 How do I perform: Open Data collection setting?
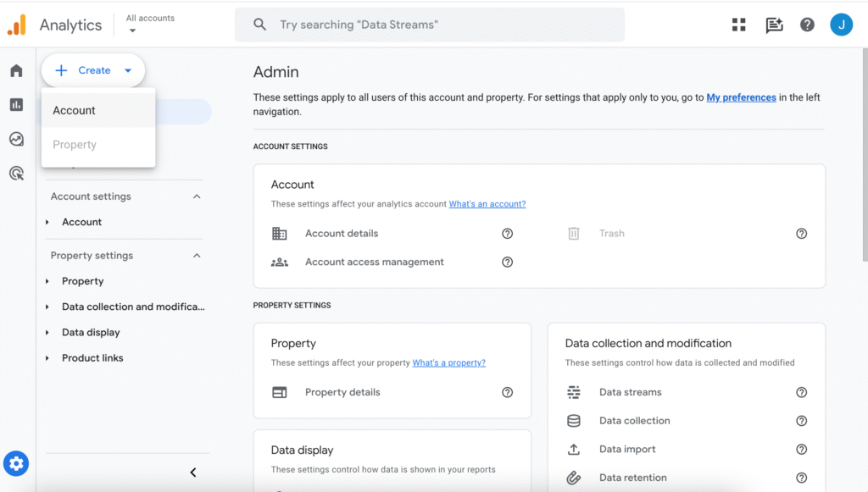(634, 421)
